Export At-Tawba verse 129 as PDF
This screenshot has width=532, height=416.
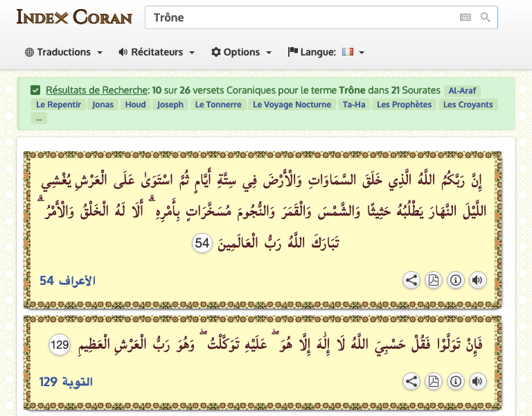pos(433,381)
